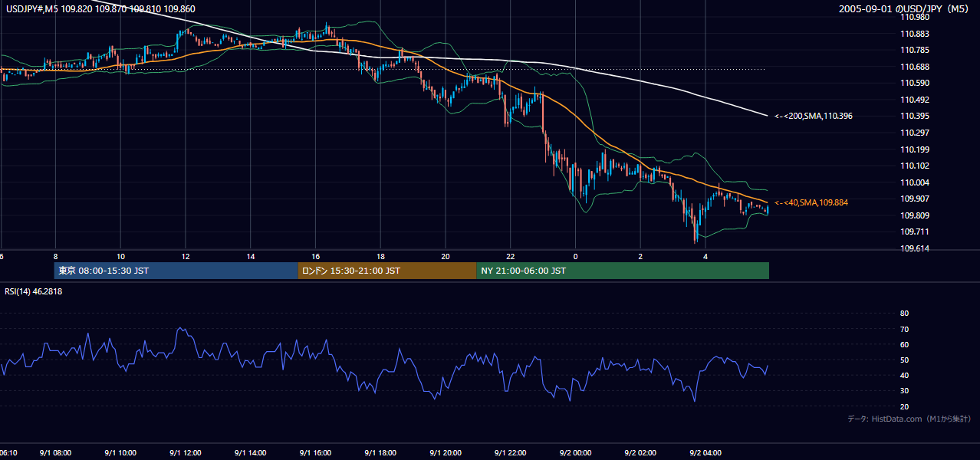Click the bottom time label 9/1 20:00

click(x=446, y=453)
